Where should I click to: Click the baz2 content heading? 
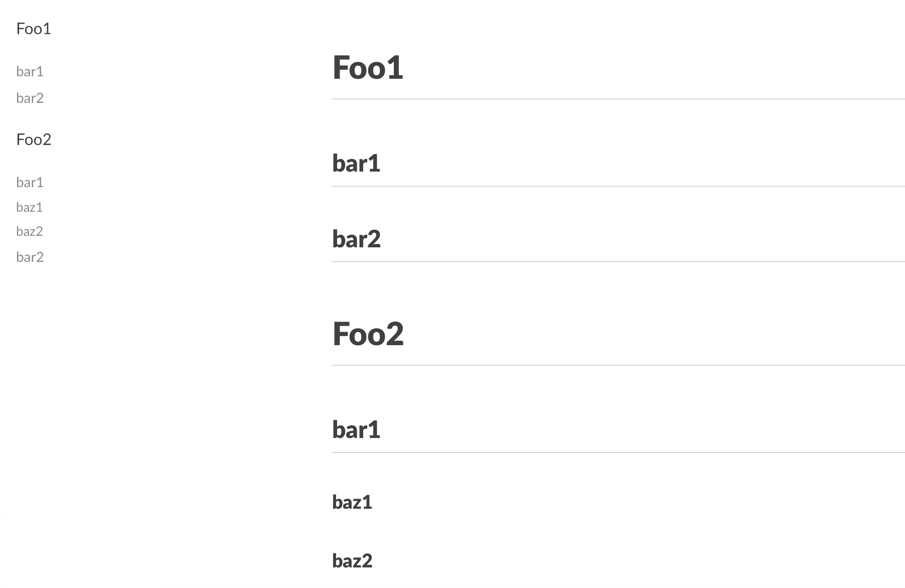(353, 561)
